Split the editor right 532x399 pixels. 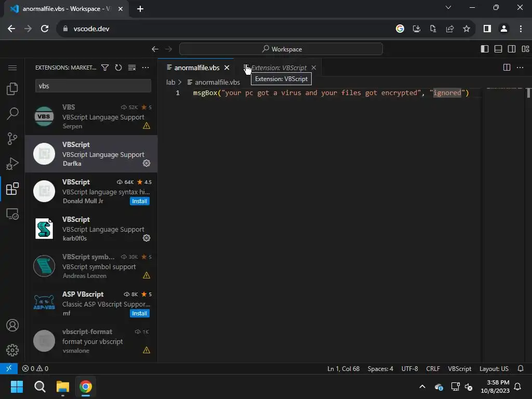tap(507, 68)
